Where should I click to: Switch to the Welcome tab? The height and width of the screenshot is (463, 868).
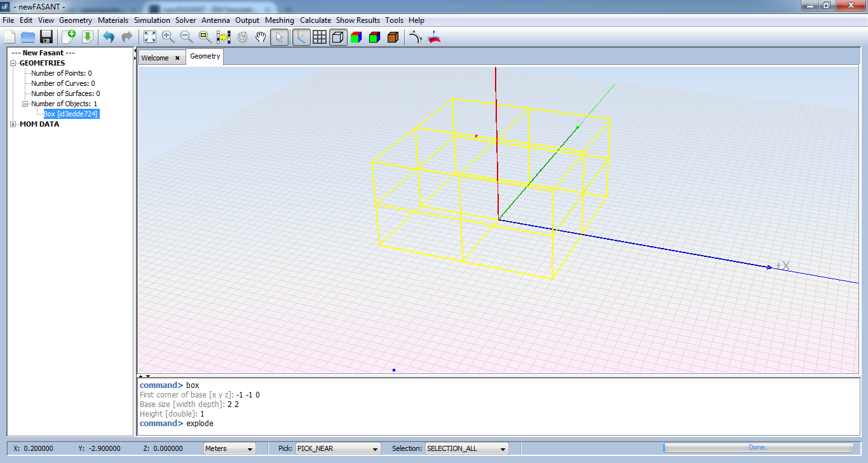coord(155,58)
